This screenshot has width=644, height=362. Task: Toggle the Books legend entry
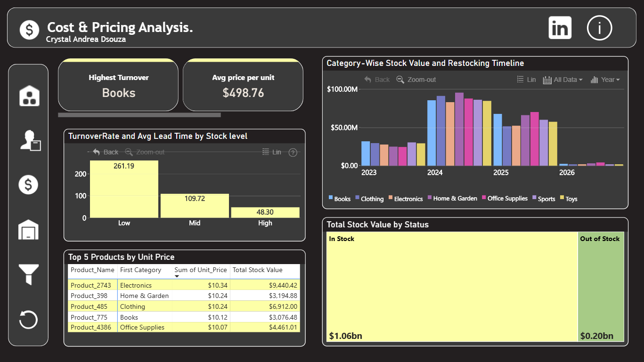click(339, 199)
